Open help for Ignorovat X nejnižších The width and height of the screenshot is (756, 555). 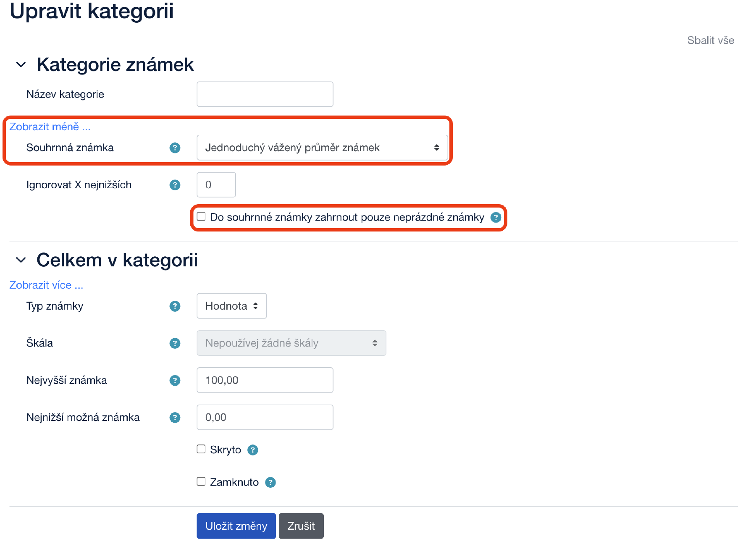tap(175, 185)
